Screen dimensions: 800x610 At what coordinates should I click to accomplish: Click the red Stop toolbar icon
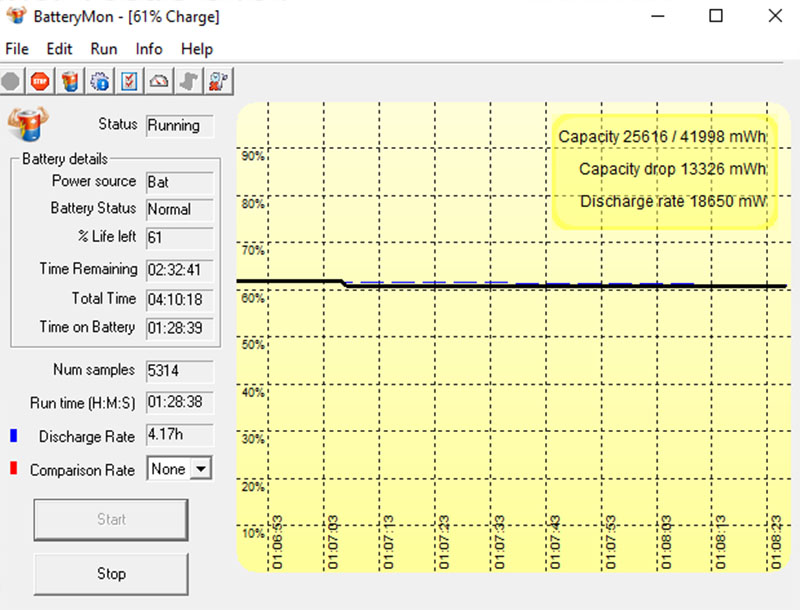tap(39, 80)
